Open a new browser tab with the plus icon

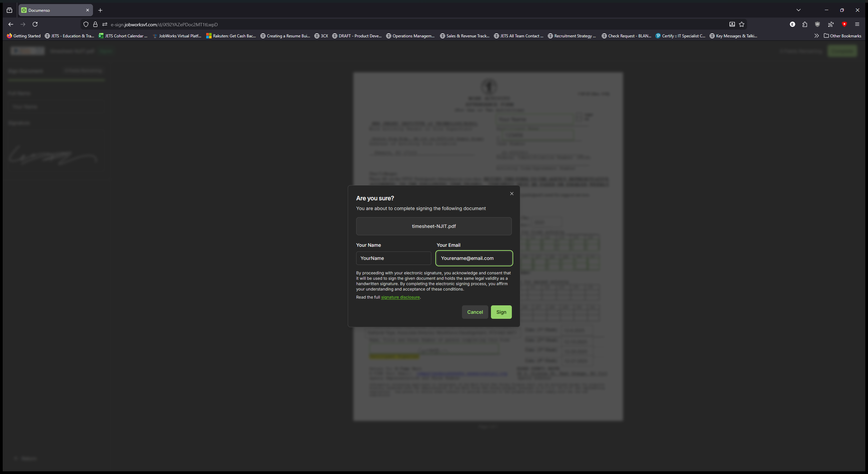point(100,10)
